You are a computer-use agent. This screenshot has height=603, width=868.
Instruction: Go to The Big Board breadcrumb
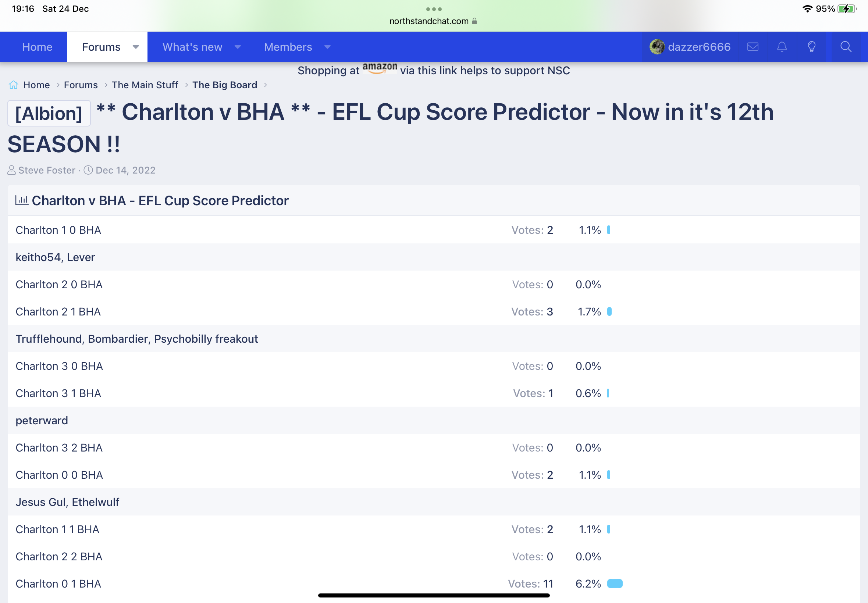tap(225, 85)
